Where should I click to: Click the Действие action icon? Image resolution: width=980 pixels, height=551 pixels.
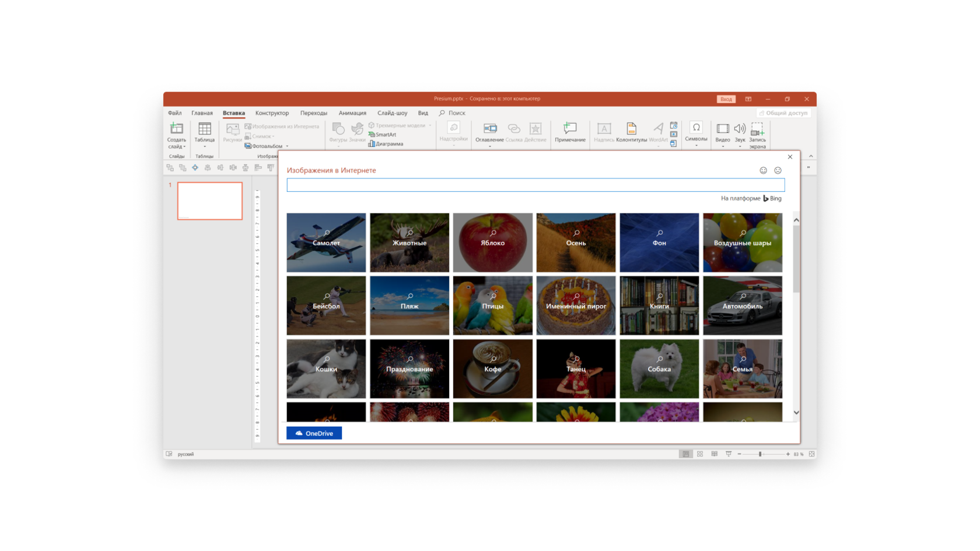pos(535,128)
